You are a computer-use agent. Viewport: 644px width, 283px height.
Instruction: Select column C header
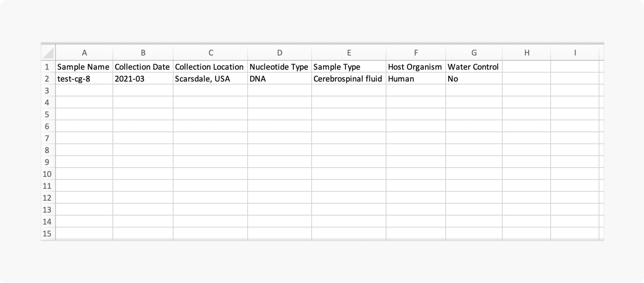(x=210, y=53)
